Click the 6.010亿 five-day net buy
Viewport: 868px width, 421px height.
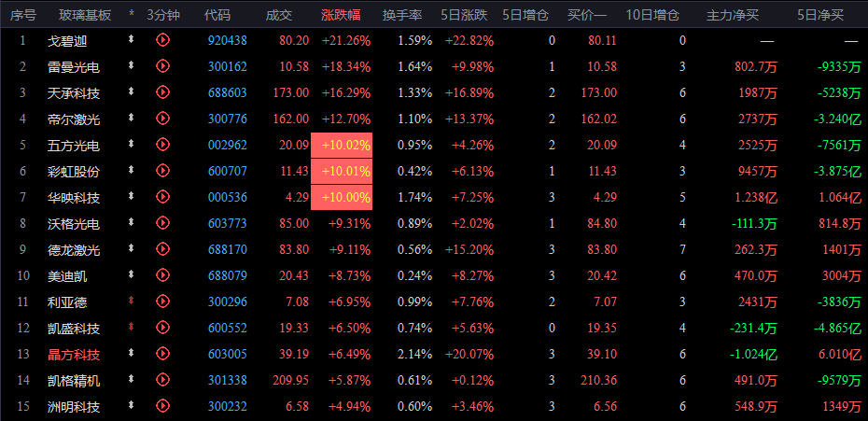pos(840,355)
